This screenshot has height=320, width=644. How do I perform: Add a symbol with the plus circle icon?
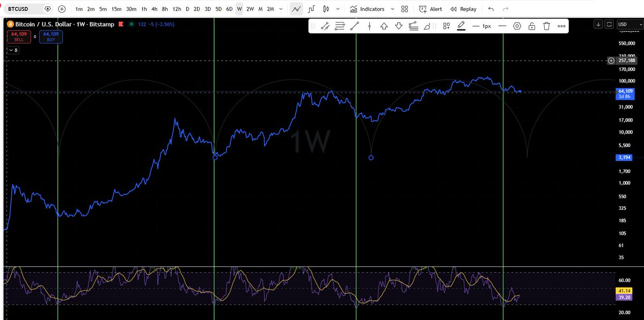pyautogui.click(x=62, y=9)
